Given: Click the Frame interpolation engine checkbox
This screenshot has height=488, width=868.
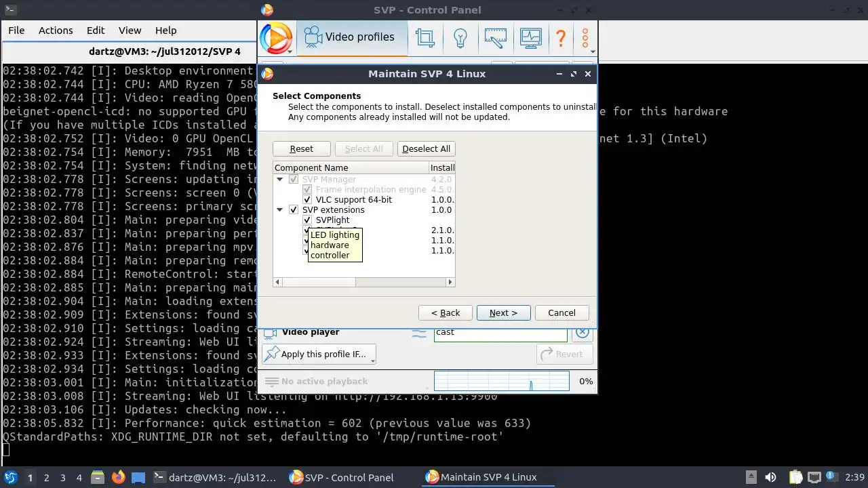Looking at the screenshot, I should click(x=307, y=190).
